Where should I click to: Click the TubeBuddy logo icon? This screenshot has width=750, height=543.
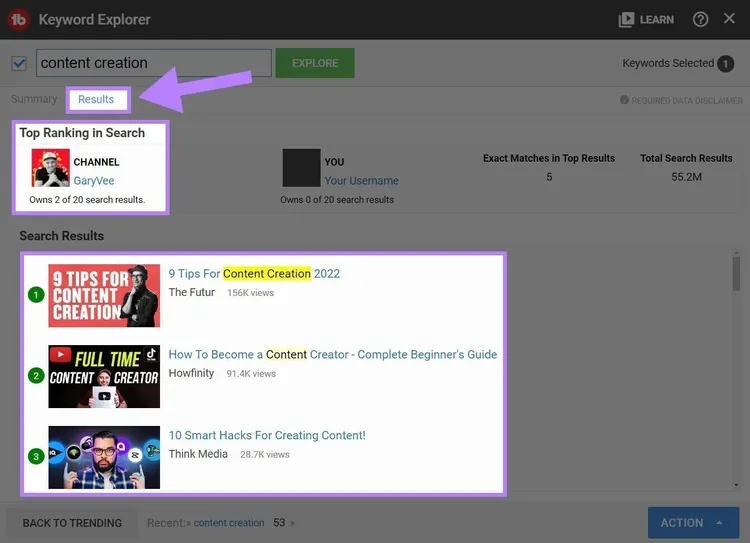tap(18, 20)
